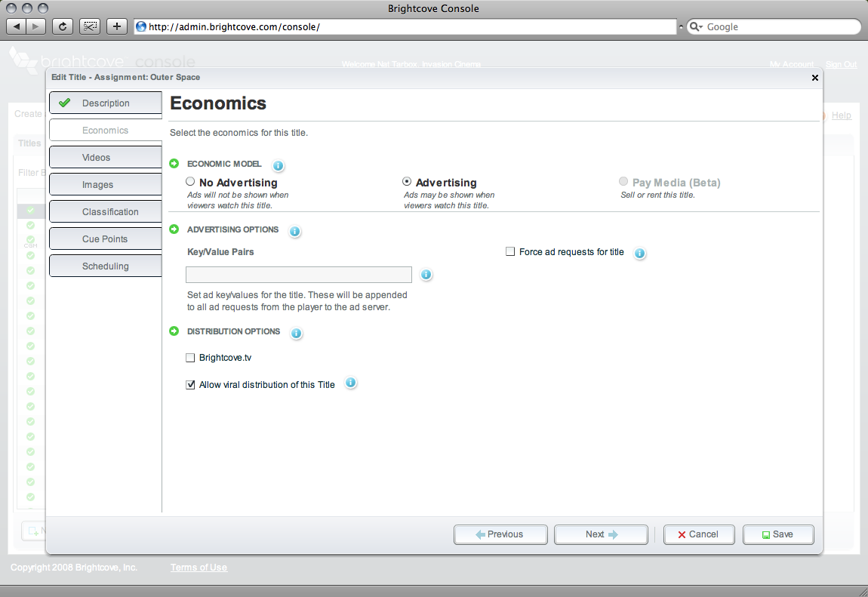
Task: Switch to the Videos tab
Action: tap(106, 157)
